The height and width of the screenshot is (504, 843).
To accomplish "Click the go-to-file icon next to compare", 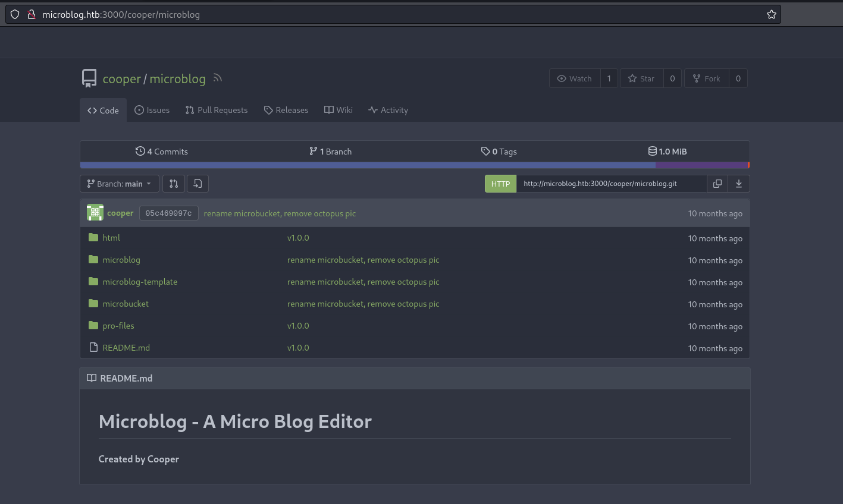I will (198, 184).
